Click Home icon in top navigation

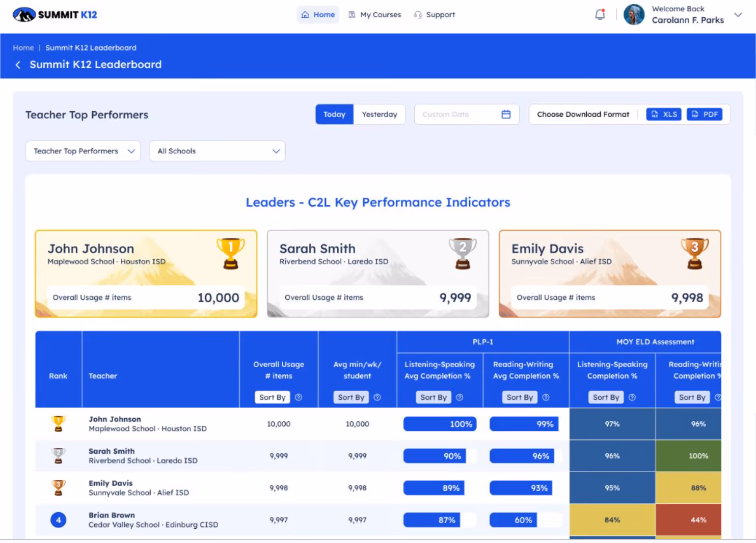(x=305, y=15)
